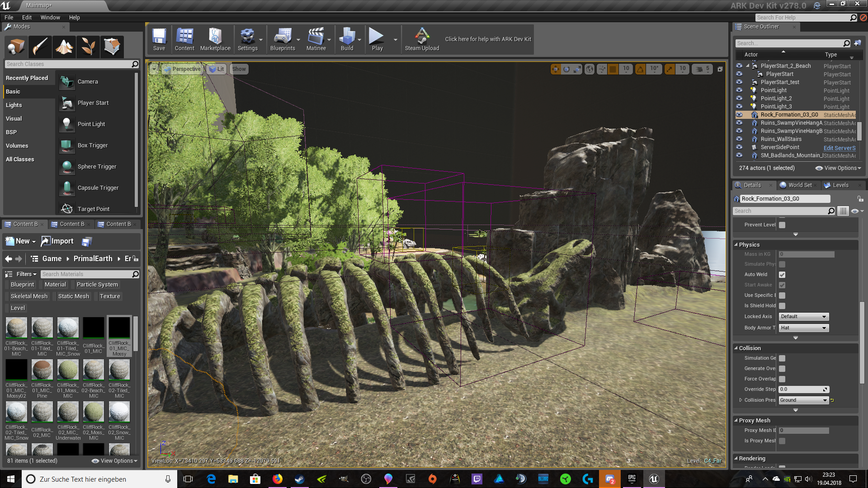
Task: Select the Paint mode brush icon
Action: tap(40, 46)
